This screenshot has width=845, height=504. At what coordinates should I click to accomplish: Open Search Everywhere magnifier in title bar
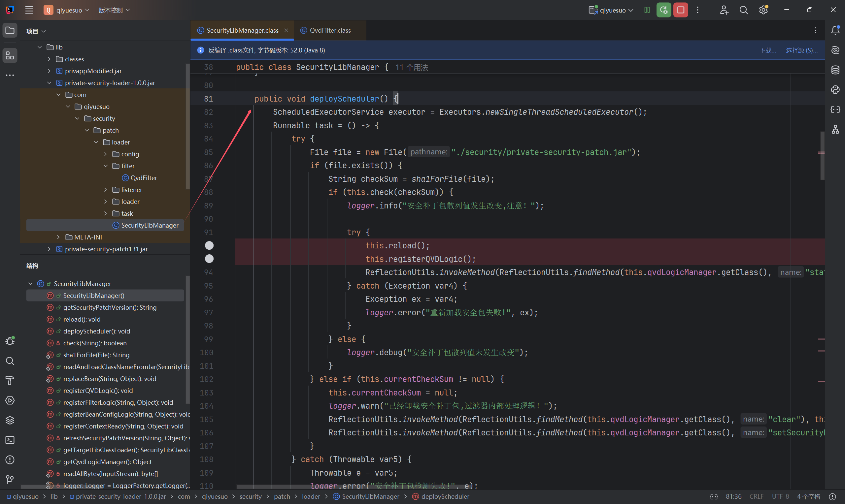point(743,10)
